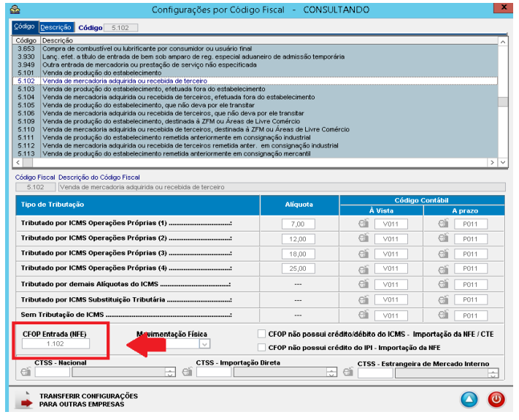Click the Código column header
This screenshot has height=420, width=519.
(x=26, y=40)
